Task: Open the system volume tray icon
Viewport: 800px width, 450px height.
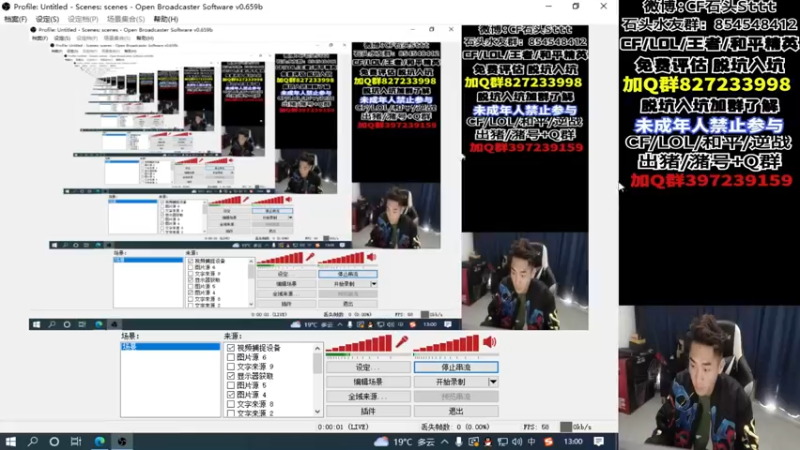Action: (x=517, y=441)
